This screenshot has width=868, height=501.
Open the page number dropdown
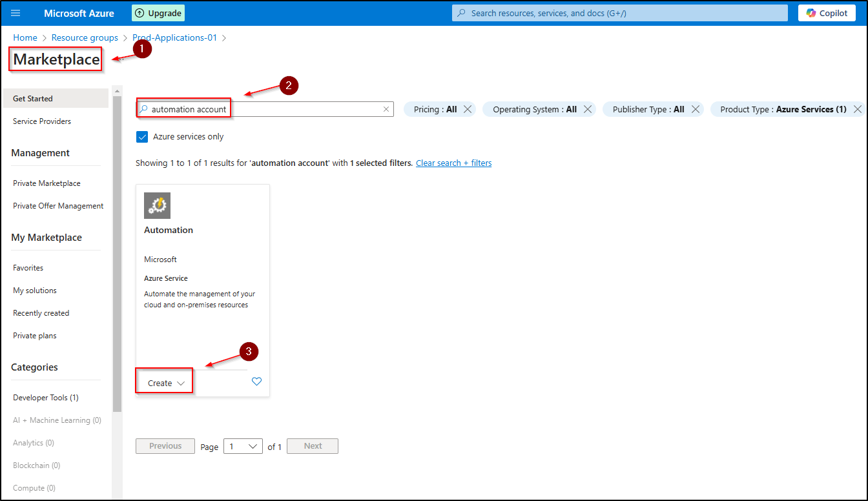tap(243, 446)
